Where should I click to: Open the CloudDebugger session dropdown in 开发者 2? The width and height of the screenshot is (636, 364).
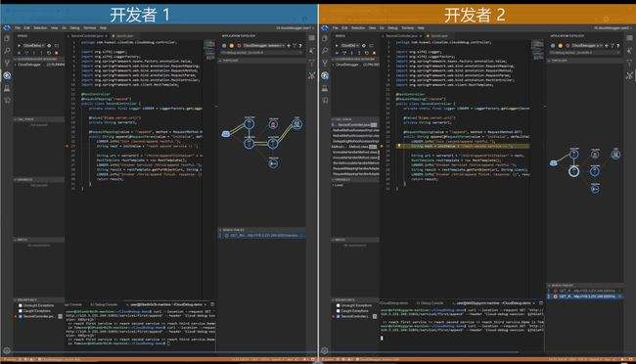[587, 45]
